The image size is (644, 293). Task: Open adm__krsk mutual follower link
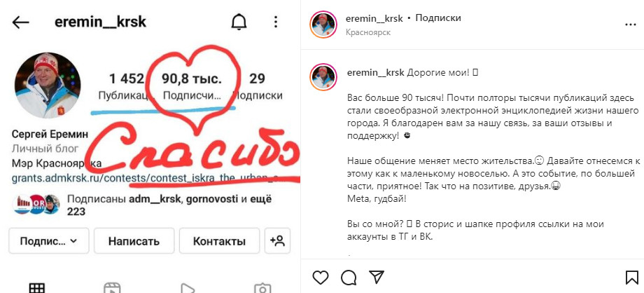[155, 200]
